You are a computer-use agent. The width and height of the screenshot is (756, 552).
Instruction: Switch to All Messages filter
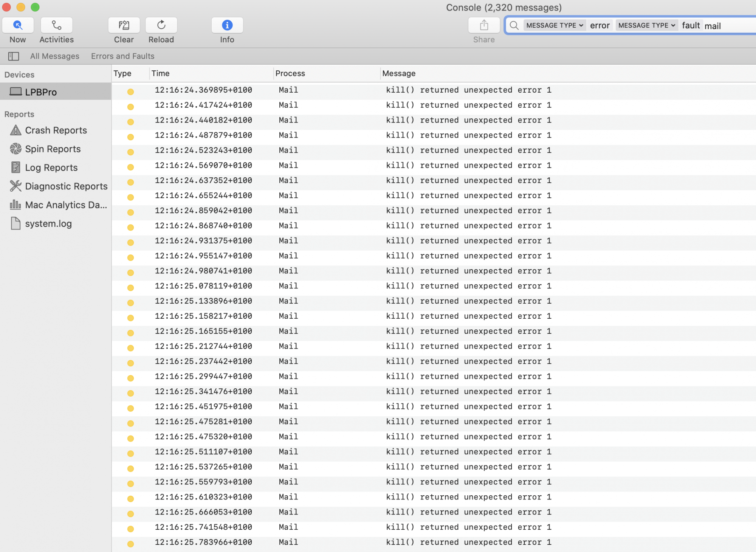(x=55, y=56)
